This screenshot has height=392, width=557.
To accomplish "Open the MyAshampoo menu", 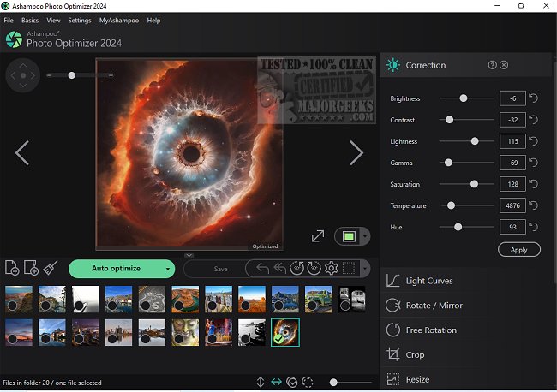I will tap(119, 21).
